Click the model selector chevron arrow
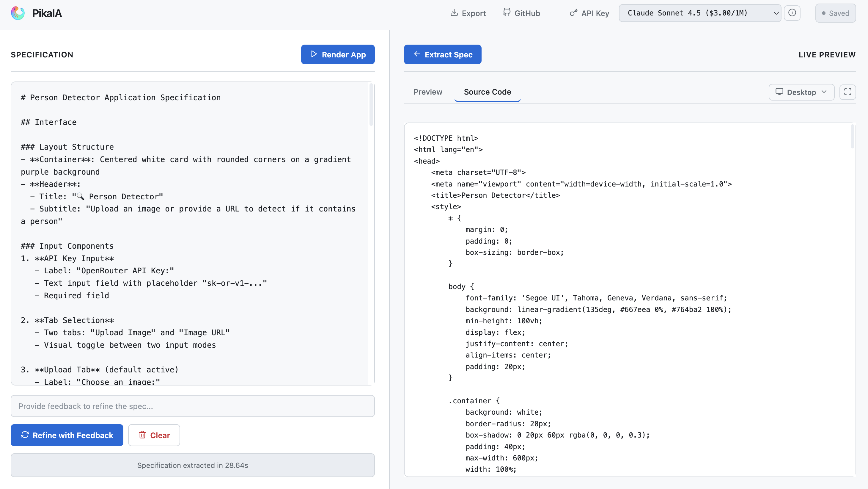 click(x=776, y=13)
